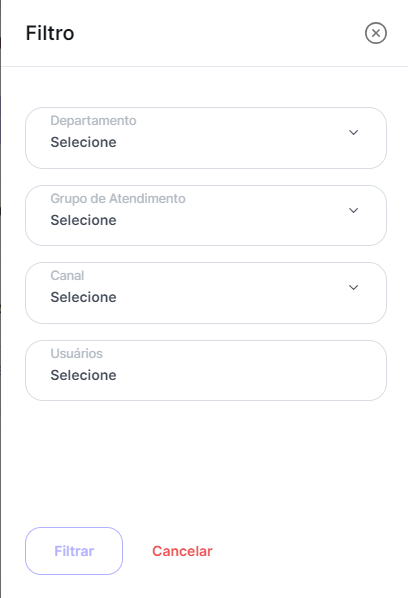The image size is (408, 598).
Task: Focus the Usuários selection field
Action: tap(206, 370)
